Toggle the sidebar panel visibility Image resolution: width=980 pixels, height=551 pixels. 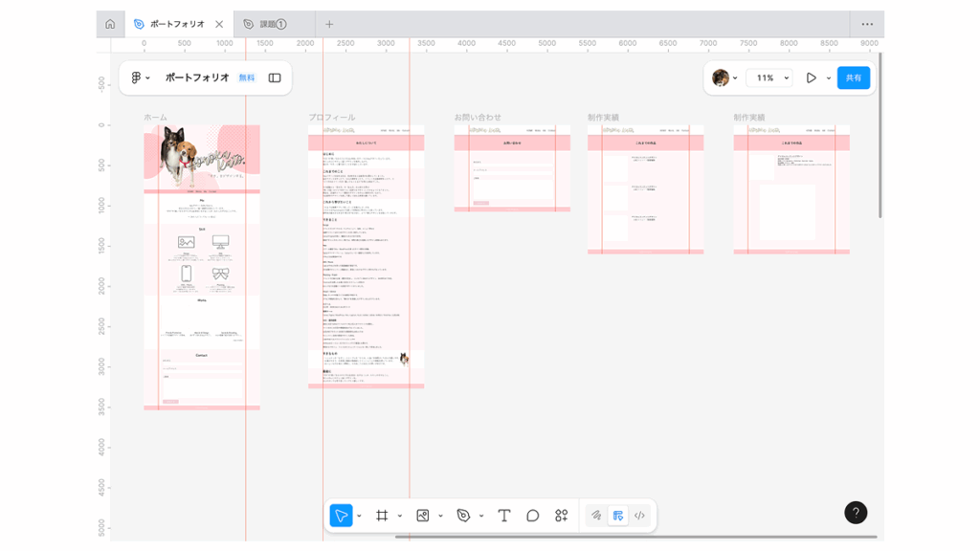point(275,78)
